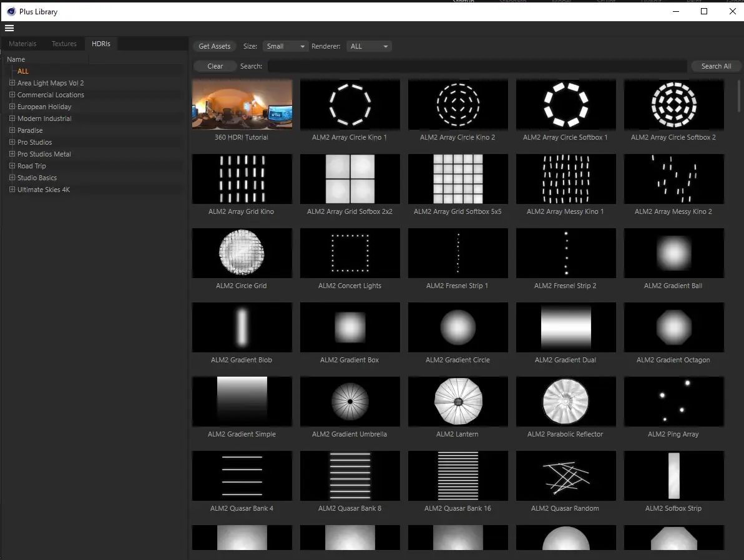Select ALM2 Array Grid Sofbox 2x2 thumbnail
744x560 pixels.
click(350, 179)
